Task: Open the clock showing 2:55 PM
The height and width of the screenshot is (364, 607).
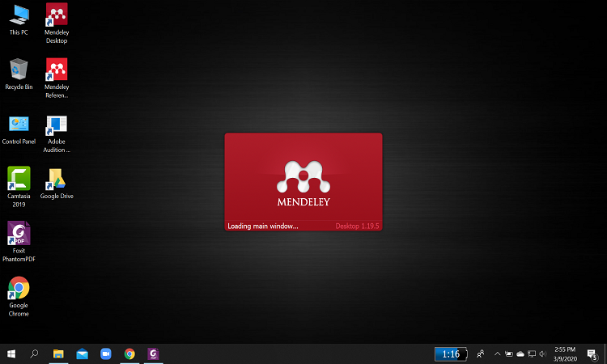Action: tap(565, 354)
